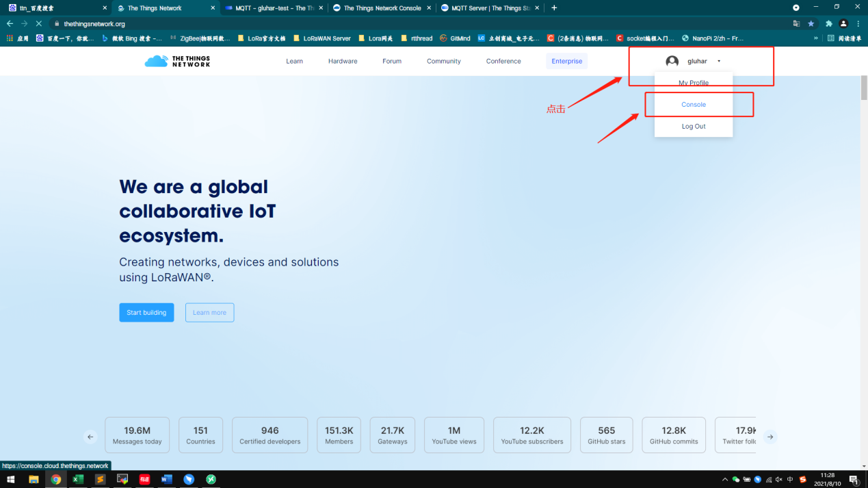Image resolution: width=868 pixels, height=488 pixels.
Task: Click The Things Network cloud logo
Action: tap(156, 61)
